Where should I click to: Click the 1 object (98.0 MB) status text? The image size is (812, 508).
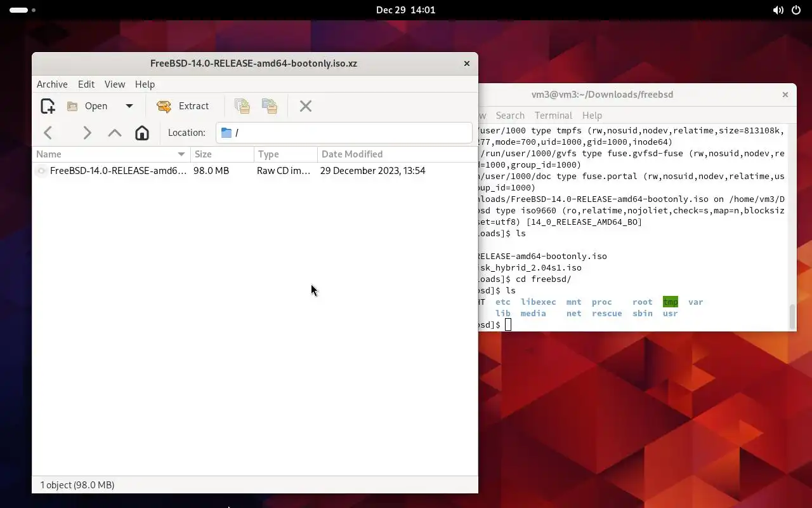point(77,485)
